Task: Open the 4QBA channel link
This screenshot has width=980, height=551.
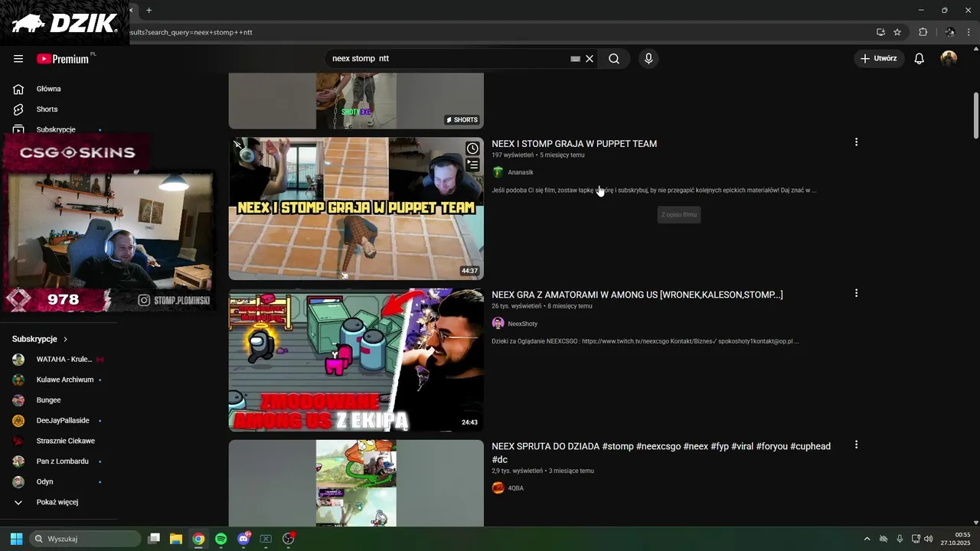Action: pos(516,488)
